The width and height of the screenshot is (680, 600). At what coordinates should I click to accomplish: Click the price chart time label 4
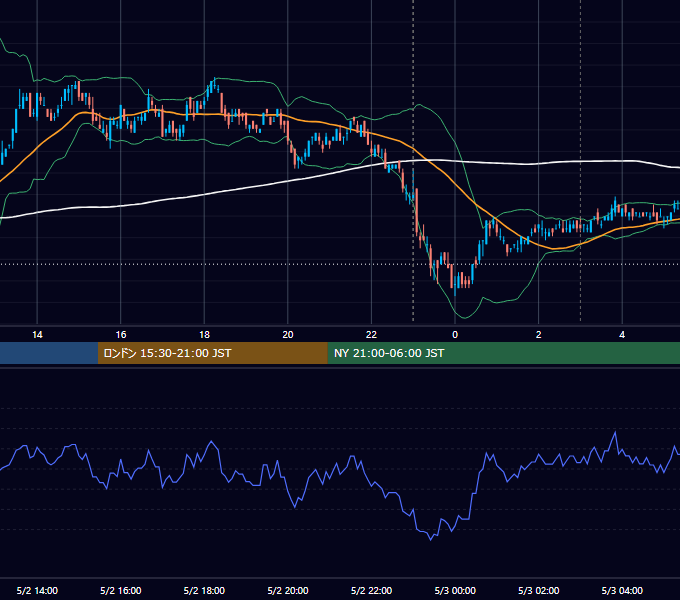coord(622,335)
